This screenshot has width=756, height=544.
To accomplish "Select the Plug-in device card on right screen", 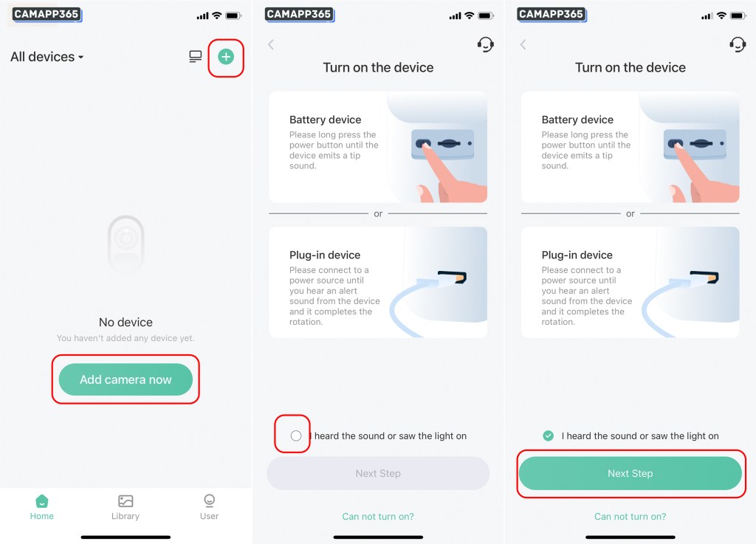I will tap(630, 283).
